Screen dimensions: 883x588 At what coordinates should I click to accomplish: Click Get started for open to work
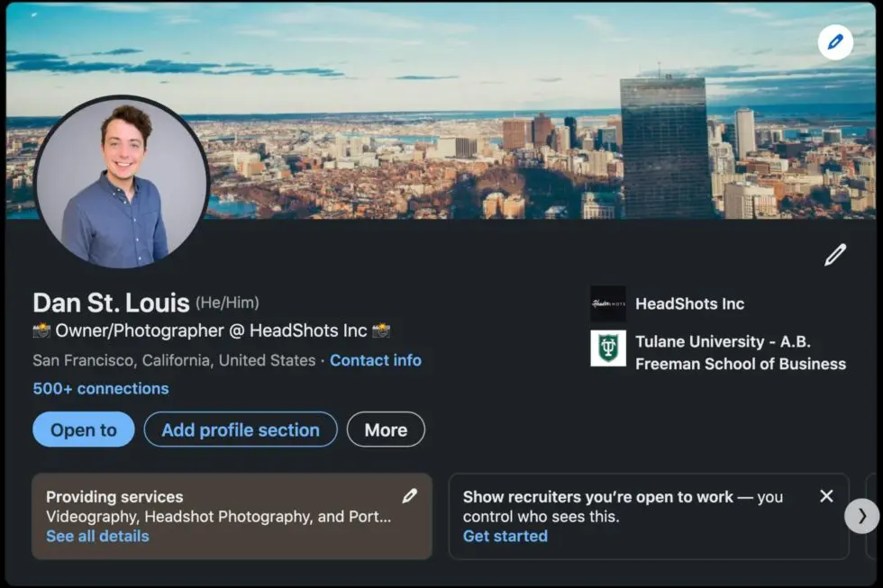coord(505,536)
